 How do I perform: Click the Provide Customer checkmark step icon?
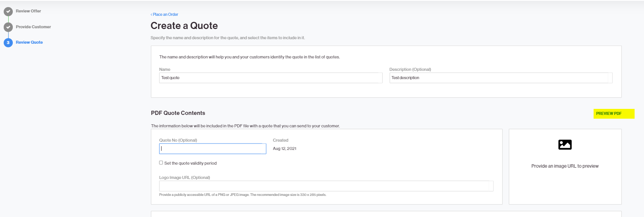coord(8,27)
